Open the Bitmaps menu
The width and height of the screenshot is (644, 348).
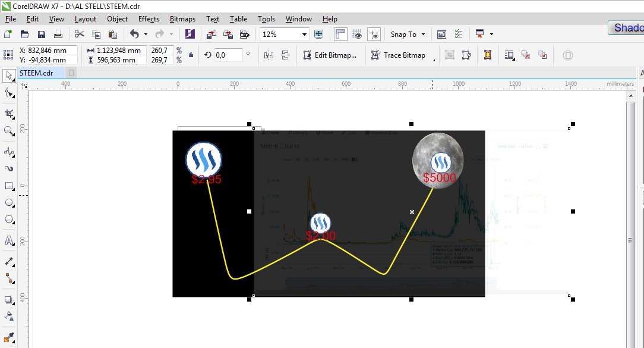(x=182, y=19)
